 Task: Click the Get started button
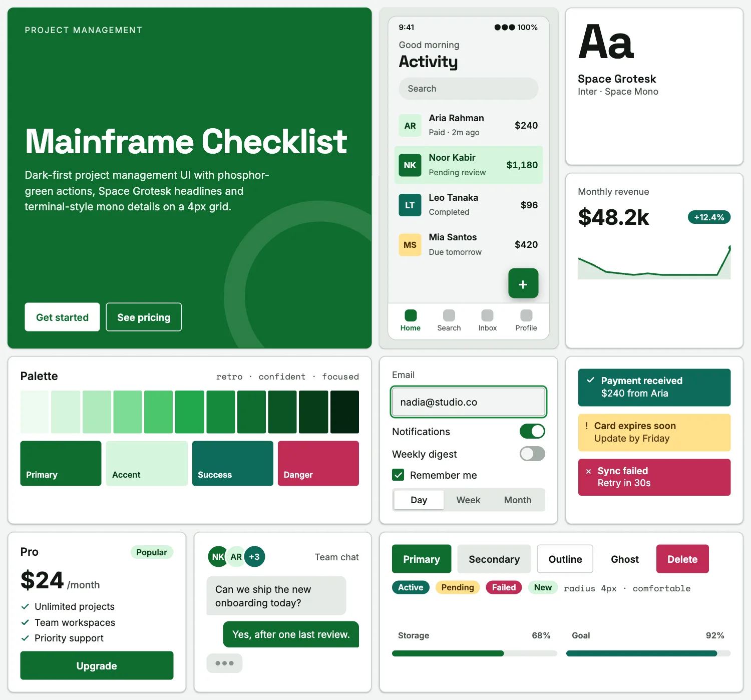pos(62,317)
